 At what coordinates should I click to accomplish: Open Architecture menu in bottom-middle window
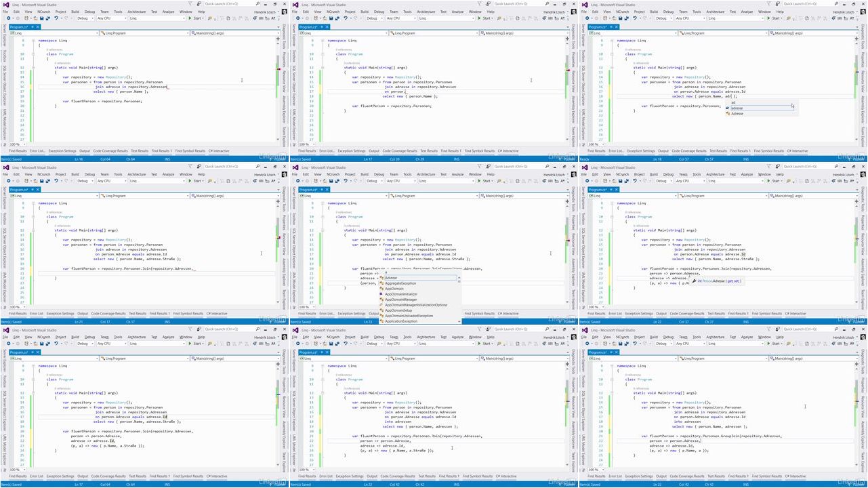426,337
